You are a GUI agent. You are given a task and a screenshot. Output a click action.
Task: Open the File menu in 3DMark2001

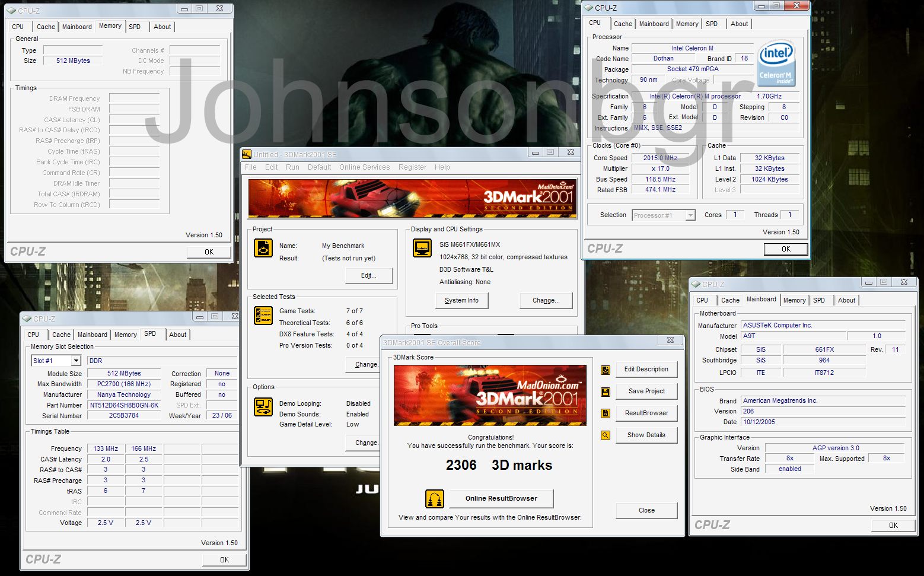[251, 167]
